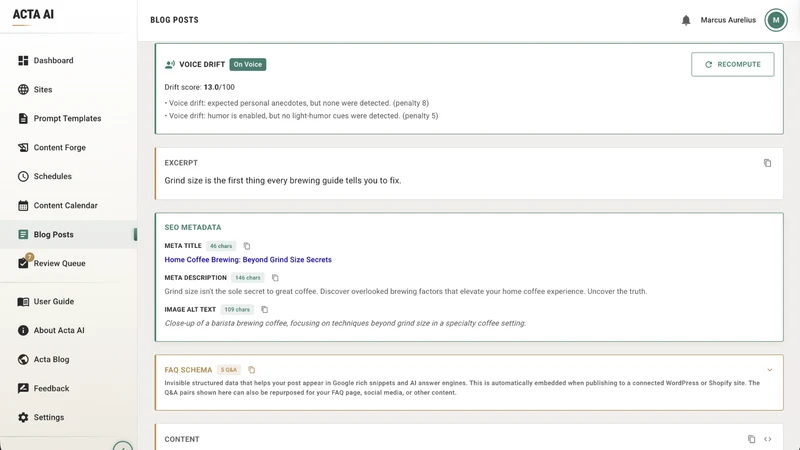Click the Schedules clock icon
Screen dimensions: 800x450
coord(23,176)
